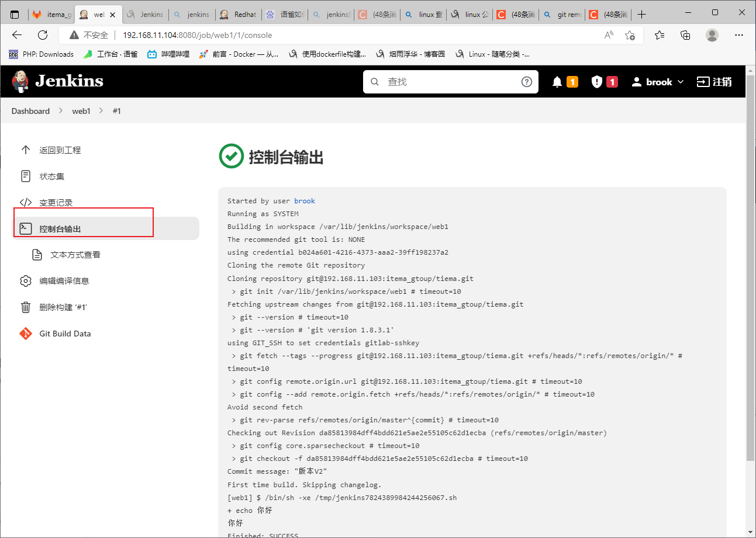The height and width of the screenshot is (538, 756).
Task: Switch to the git remo browser tab
Action: coord(562,14)
